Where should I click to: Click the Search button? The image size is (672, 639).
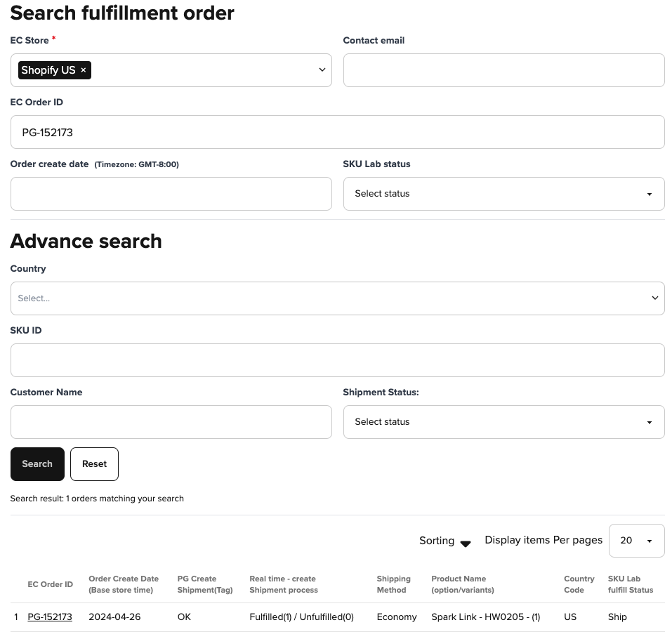[37, 464]
